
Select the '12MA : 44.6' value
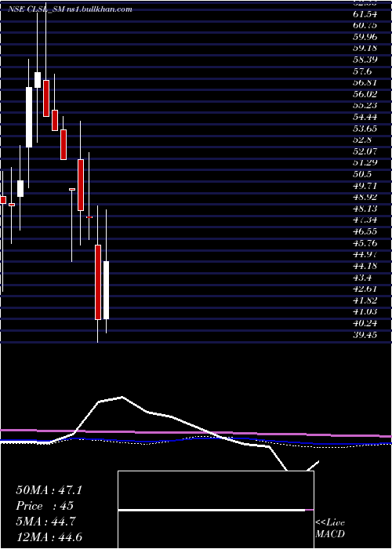(49, 536)
